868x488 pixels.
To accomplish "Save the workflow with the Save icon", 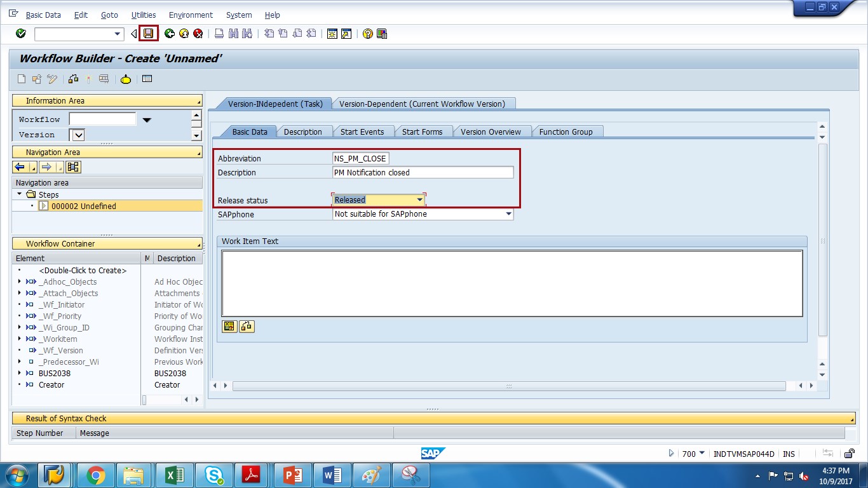I will point(149,34).
